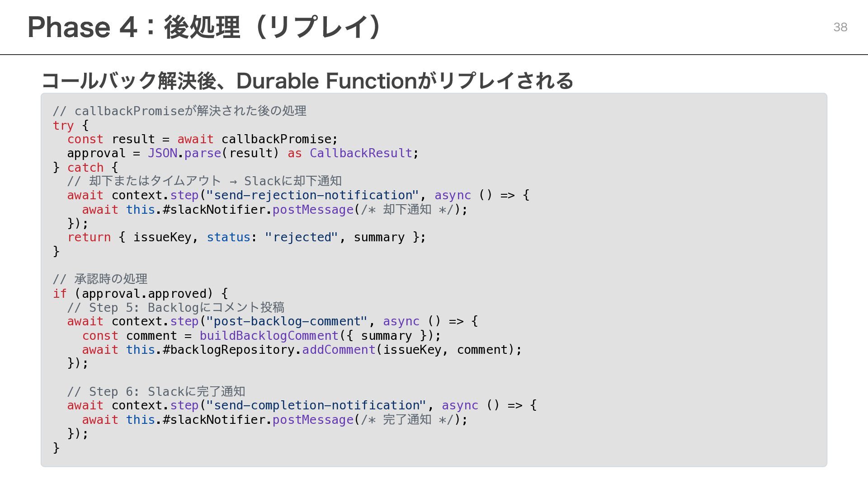Click the "rejected" status string
Viewport: 868px width, 488px height.
(301, 237)
